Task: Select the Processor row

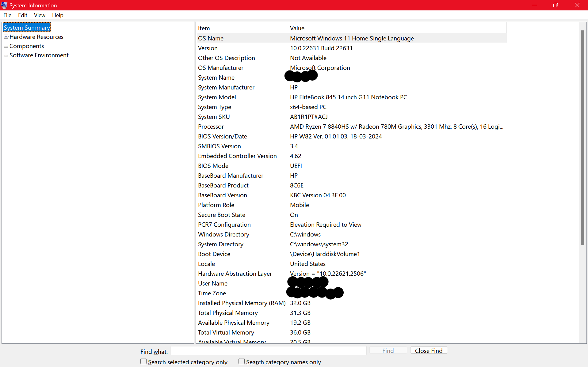Action: coord(351,127)
